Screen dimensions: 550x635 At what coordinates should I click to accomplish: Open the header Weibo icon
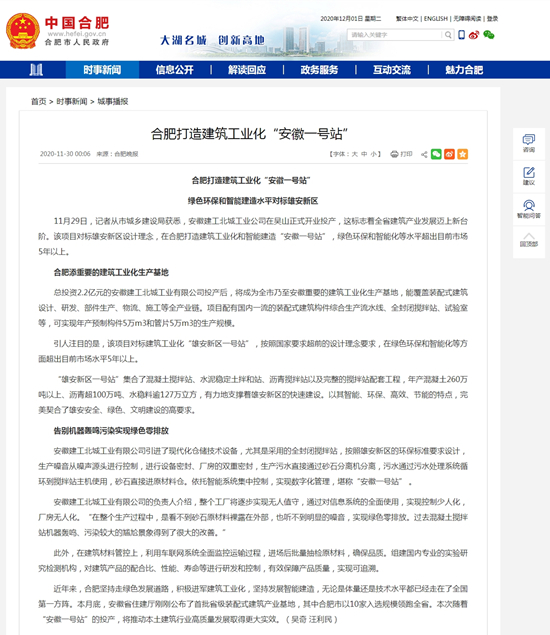coord(474,35)
